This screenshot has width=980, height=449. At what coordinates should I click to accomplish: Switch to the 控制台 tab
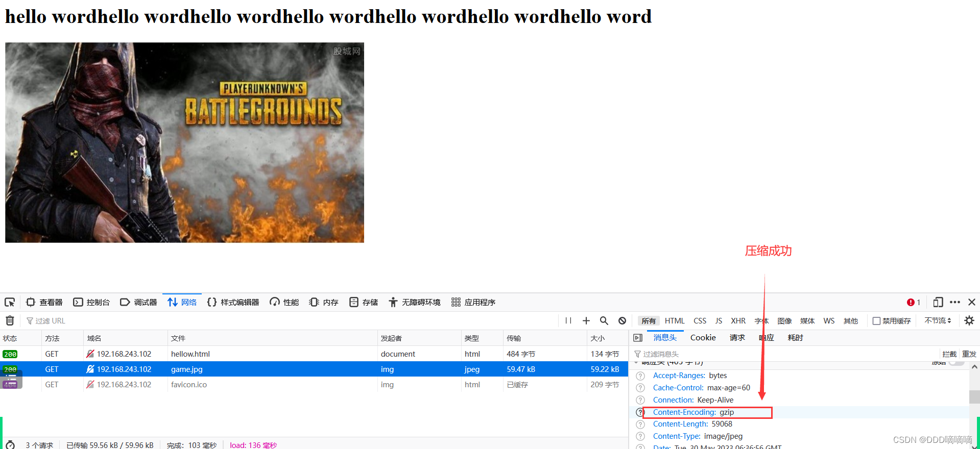tap(91, 302)
